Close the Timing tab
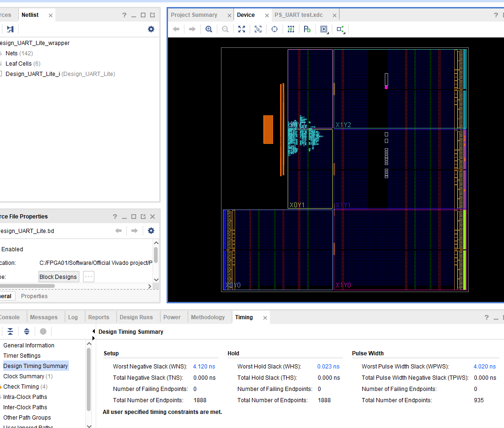The image size is (504, 428). click(x=265, y=318)
